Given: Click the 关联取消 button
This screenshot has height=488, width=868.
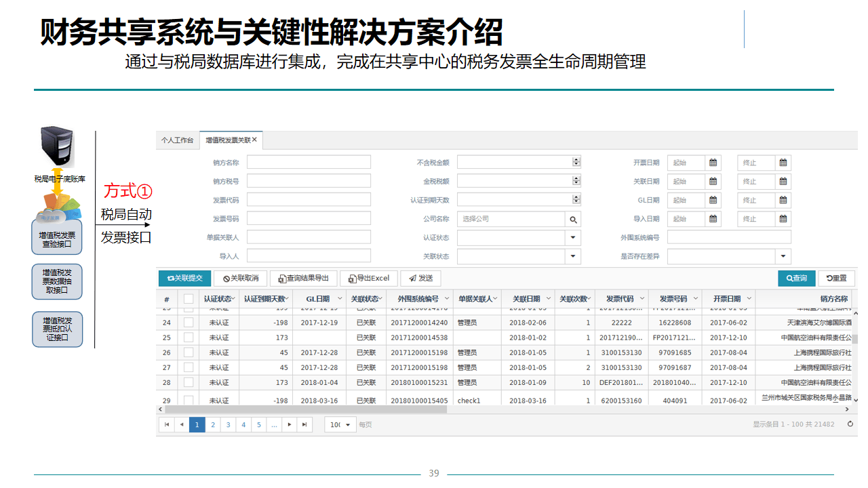Looking at the screenshot, I should coord(241,278).
